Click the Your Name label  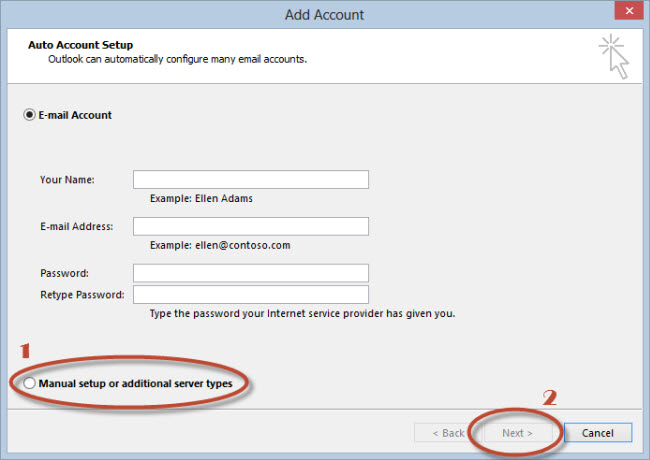[67, 180]
